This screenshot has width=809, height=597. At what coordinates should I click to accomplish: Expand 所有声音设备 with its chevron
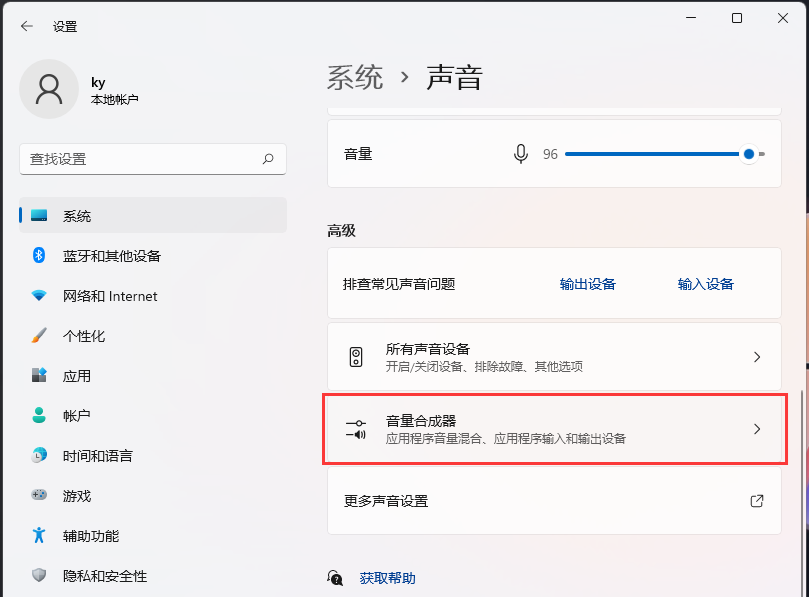click(757, 358)
